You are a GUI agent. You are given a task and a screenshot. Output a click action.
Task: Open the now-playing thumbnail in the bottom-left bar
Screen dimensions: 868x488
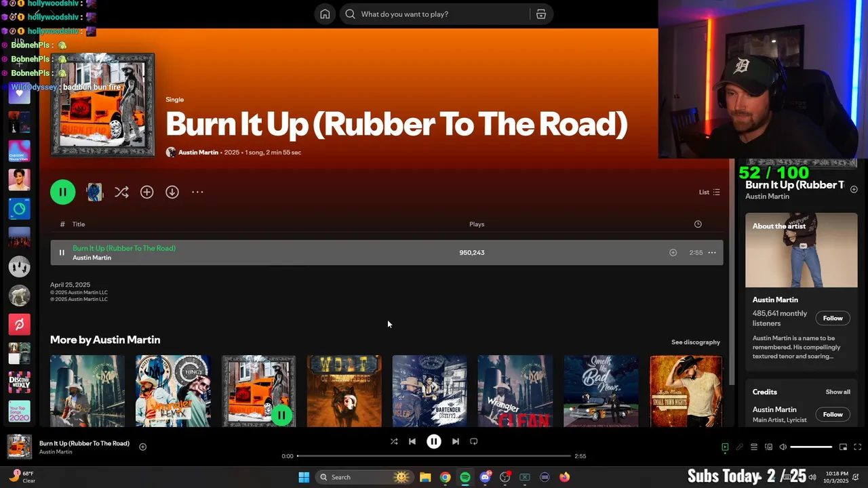[x=19, y=447]
